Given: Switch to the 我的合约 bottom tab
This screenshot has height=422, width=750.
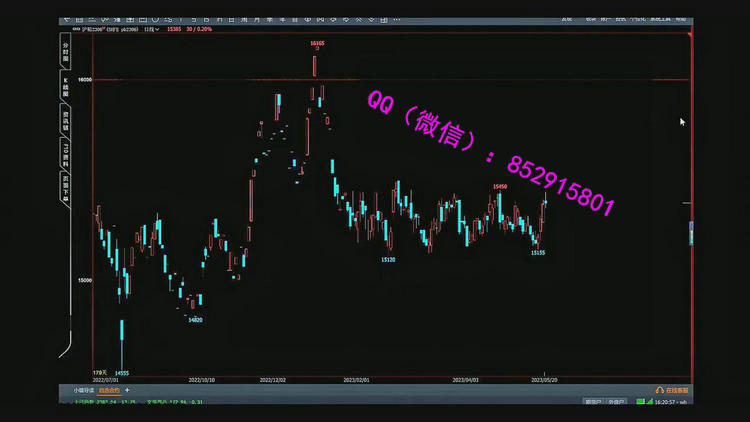Looking at the screenshot, I should click(108, 390).
